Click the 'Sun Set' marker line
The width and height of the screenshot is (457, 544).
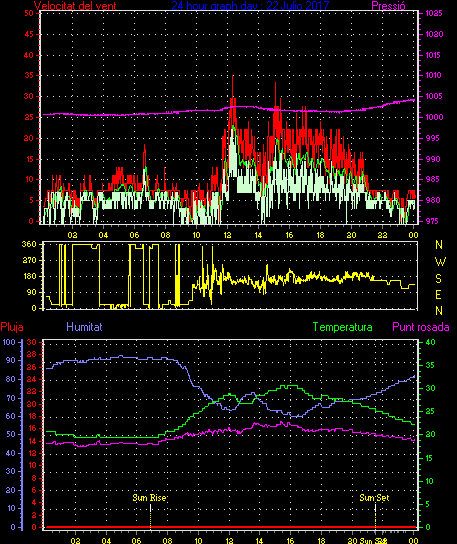point(375,516)
